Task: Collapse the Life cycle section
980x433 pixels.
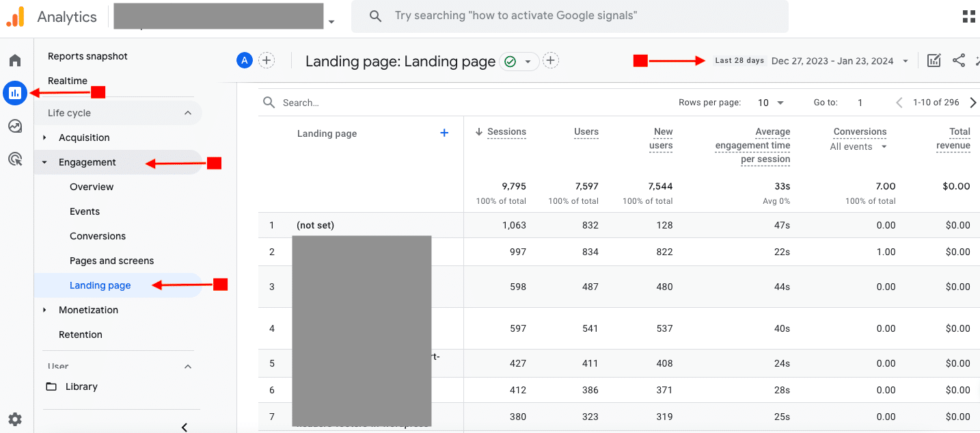Action: (189, 112)
